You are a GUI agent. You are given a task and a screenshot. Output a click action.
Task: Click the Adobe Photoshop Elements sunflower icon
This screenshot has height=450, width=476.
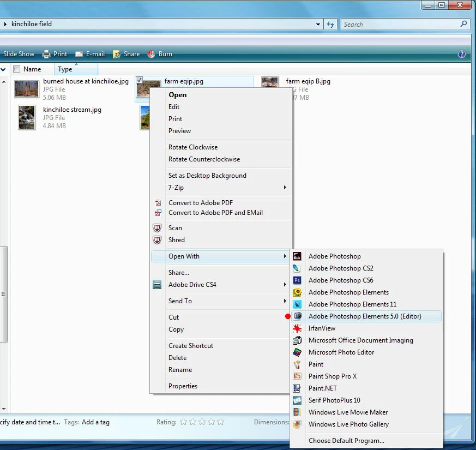click(x=297, y=292)
